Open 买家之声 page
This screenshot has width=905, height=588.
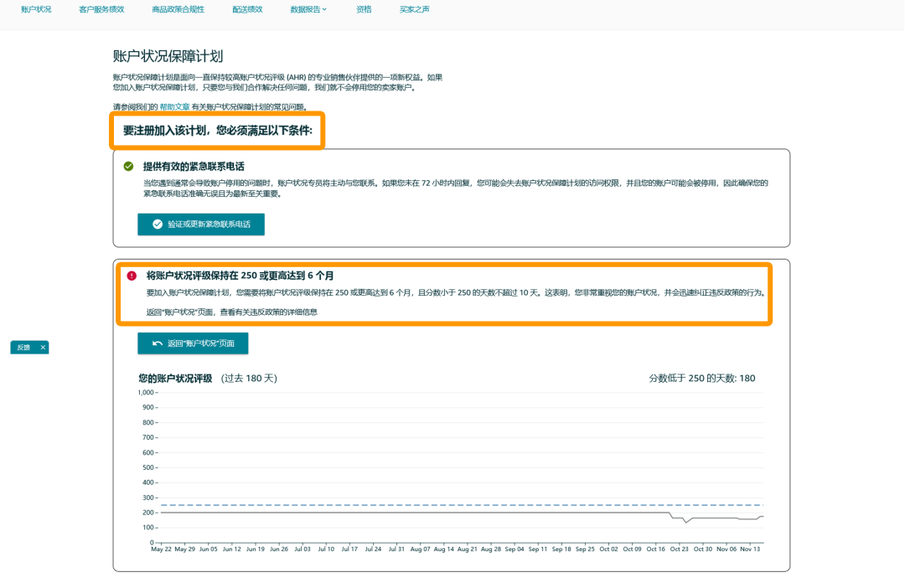pyautogui.click(x=415, y=9)
